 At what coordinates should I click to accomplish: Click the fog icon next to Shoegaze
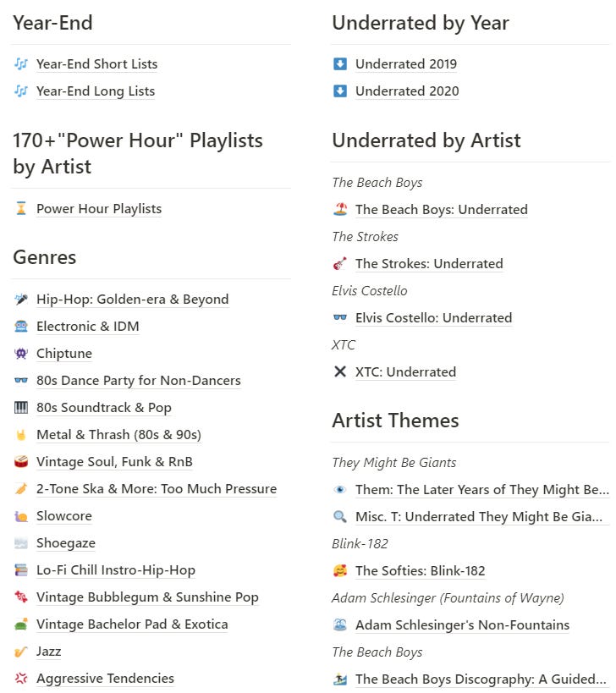pos(21,543)
